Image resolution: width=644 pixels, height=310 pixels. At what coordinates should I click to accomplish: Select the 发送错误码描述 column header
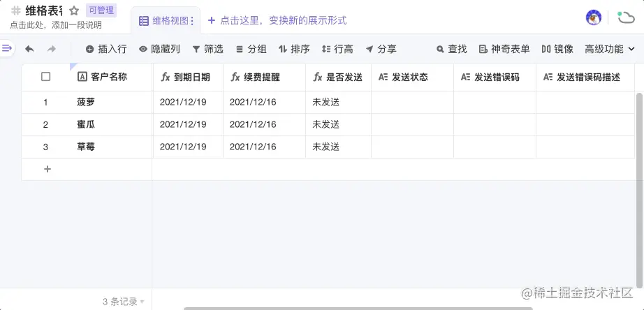[x=585, y=77]
